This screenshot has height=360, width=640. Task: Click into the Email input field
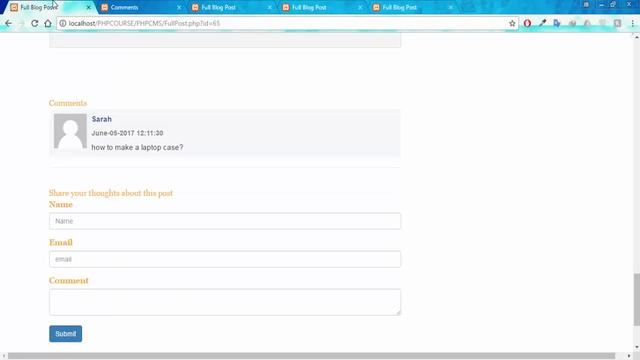click(225, 259)
